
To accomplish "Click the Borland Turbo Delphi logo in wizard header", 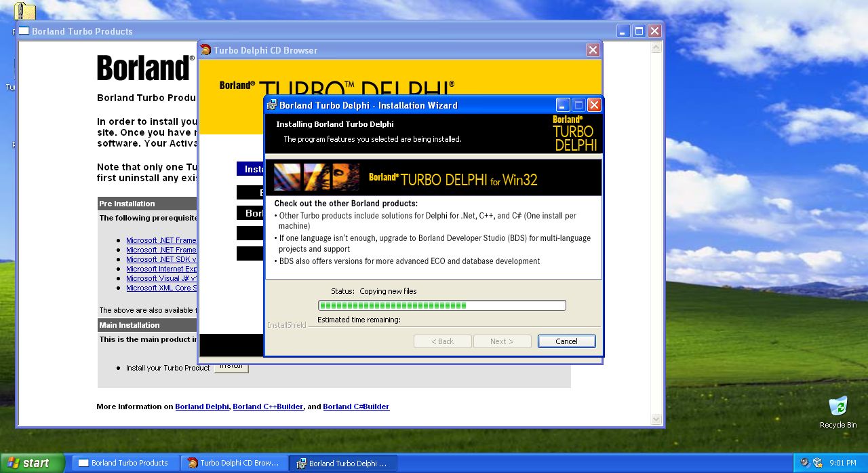I will (574, 134).
